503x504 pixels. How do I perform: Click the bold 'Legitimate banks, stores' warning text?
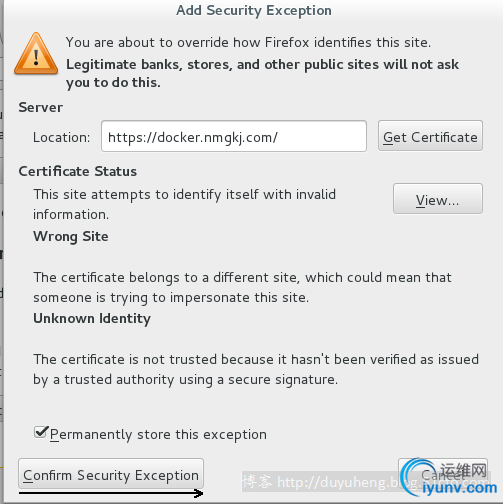pos(262,73)
